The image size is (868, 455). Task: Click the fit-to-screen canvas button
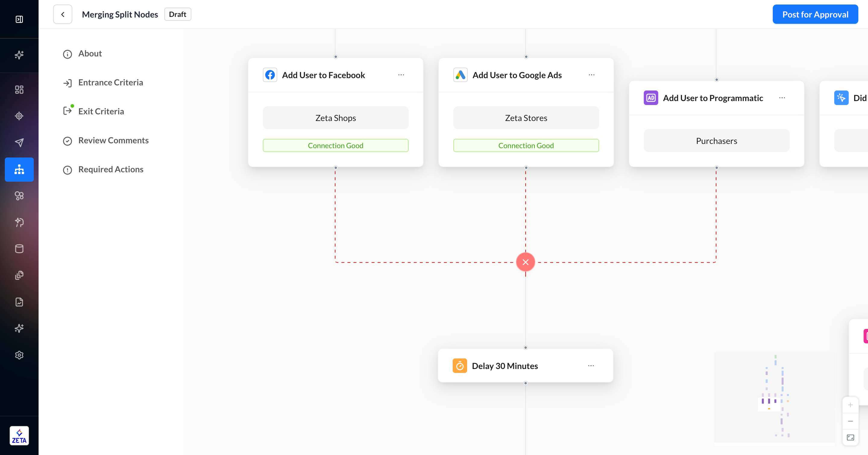click(850, 437)
